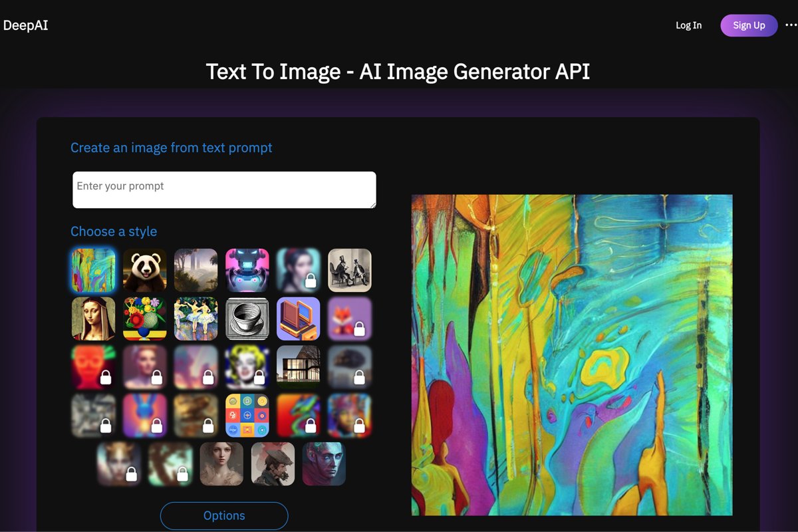Screen dimensions: 798x532
Task: Click the locked green dragon style
Action: [299, 416]
